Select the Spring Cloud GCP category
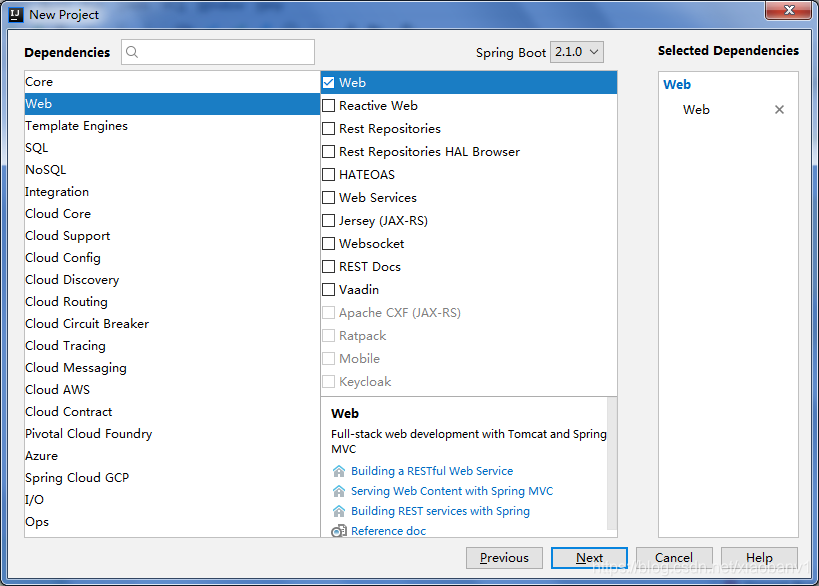819x586 pixels. pos(172,477)
